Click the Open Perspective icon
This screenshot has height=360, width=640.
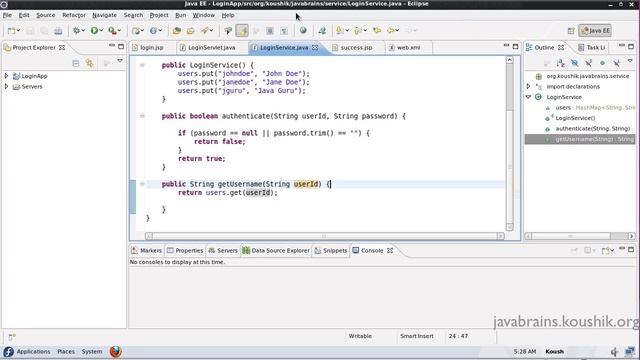(x=571, y=31)
